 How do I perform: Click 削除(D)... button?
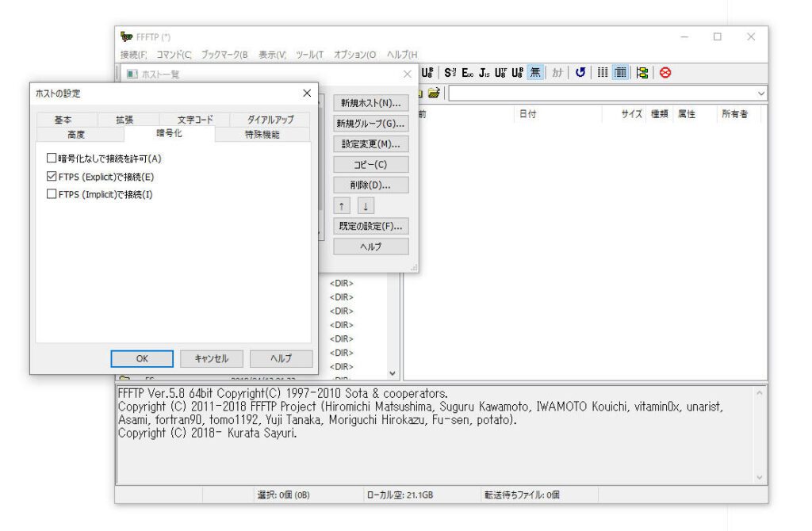click(371, 185)
